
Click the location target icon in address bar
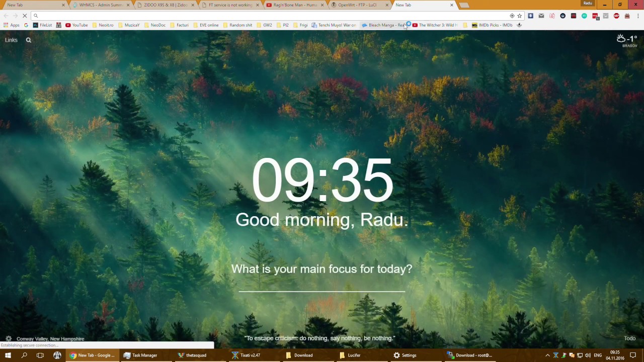512,16
